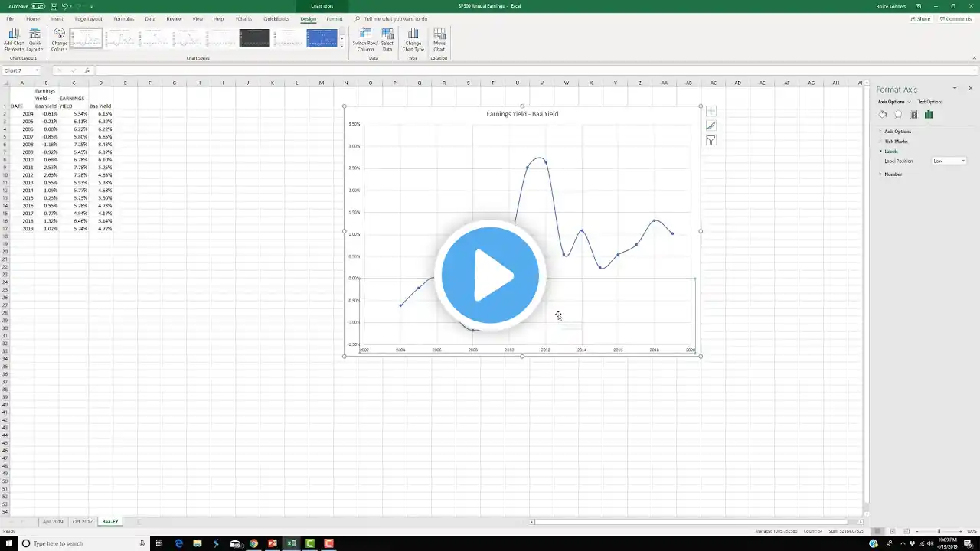Open Edge browser from the taskbar
This screenshot has height=551, width=980.
click(179, 543)
